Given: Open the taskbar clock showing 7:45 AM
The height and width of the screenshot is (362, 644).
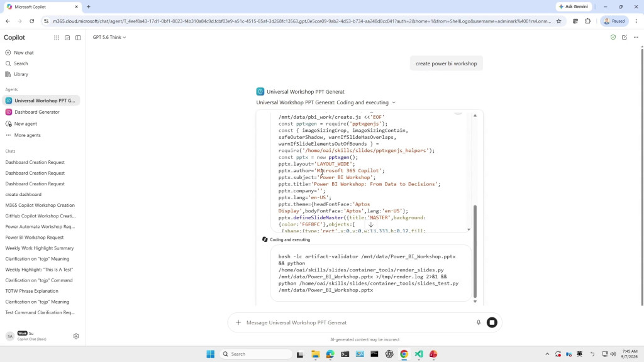Looking at the screenshot, I should pos(630,354).
